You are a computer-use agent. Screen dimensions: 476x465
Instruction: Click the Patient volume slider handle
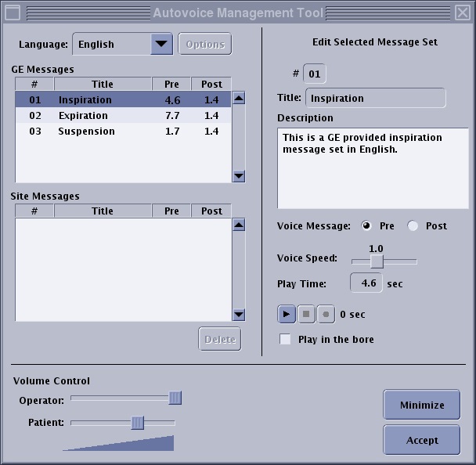[138, 423]
